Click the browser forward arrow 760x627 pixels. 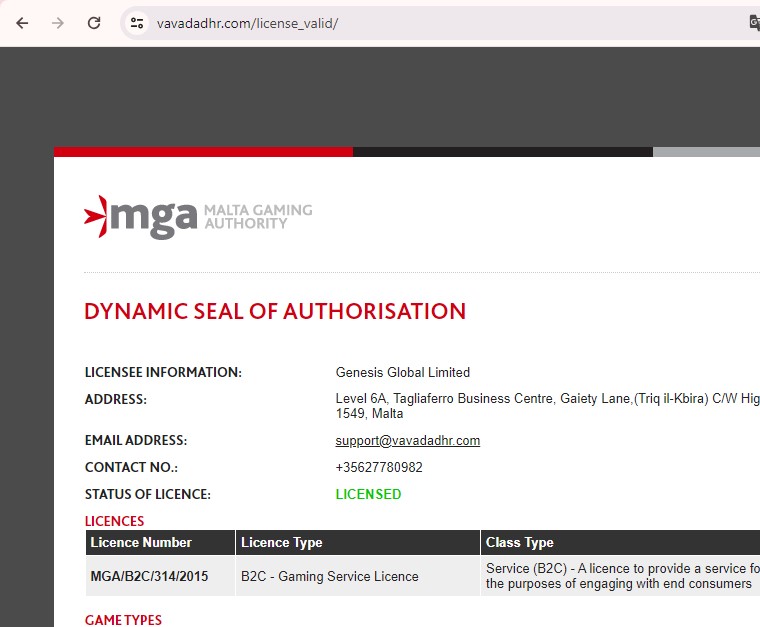pyautogui.click(x=58, y=23)
